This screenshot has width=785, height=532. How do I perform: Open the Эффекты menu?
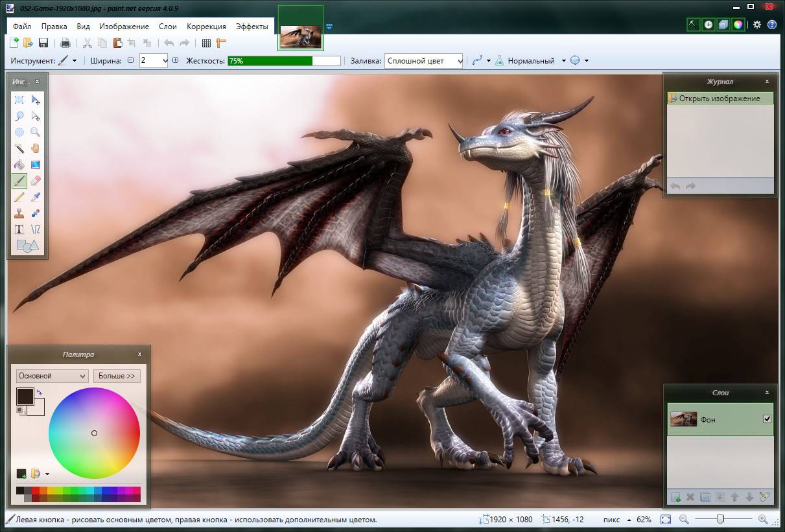coord(252,27)
